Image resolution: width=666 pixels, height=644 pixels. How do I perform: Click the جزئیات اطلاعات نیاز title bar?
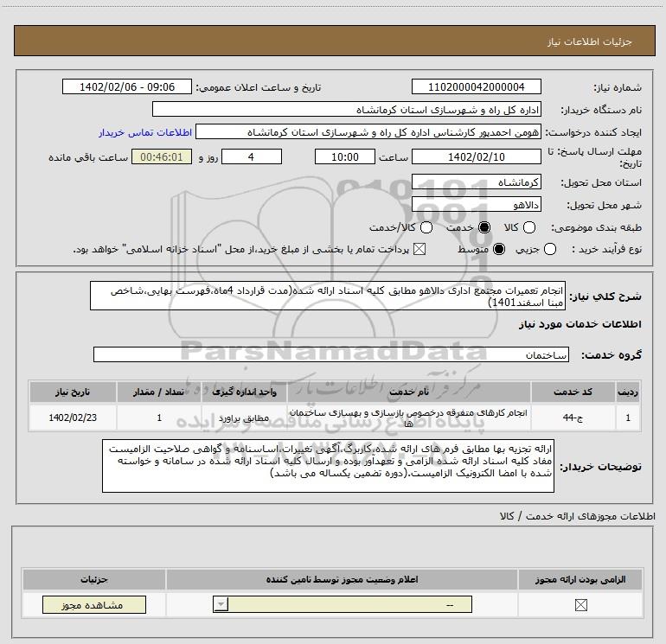pos(334,41)
